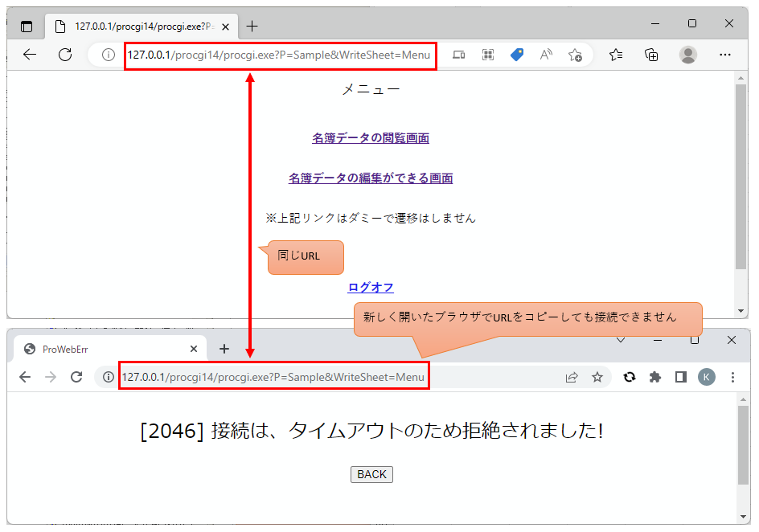This screenshot has height=532, width=759.
Task: Open the Edge send-to-devices icon
Action: [x=459, y=55]
